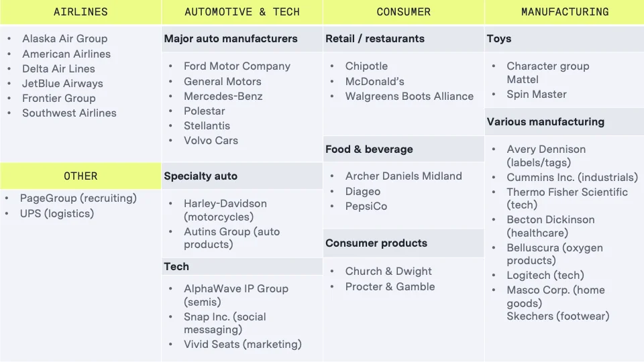Click the Chipotle list item
644x362 pixels.
point(366,66)
